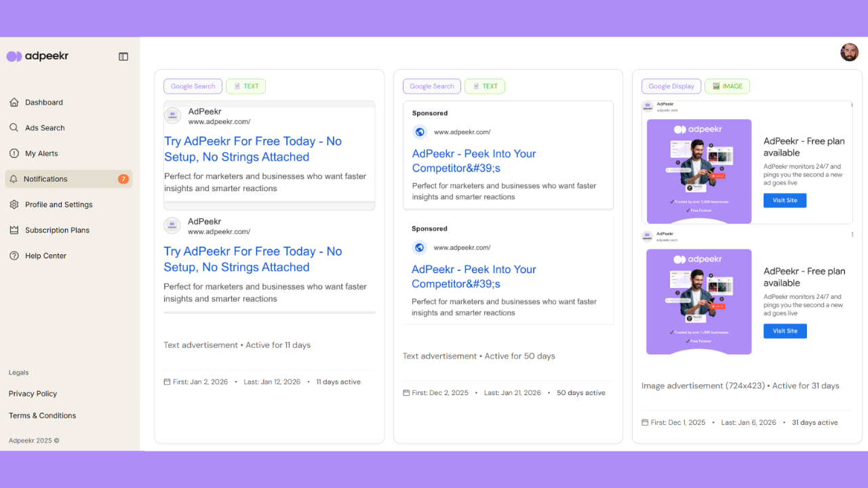Click the adpeekr logo icon
This screenshot has height=488, width=868.
click(x=14, y=56)
